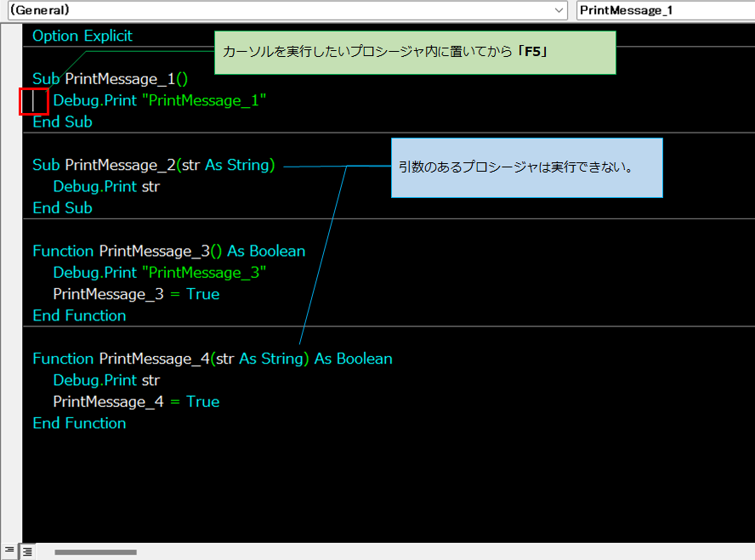Switch to Full Module View
Image resolution: width=755 pixels, height=560 pixels.
[27, 552]
